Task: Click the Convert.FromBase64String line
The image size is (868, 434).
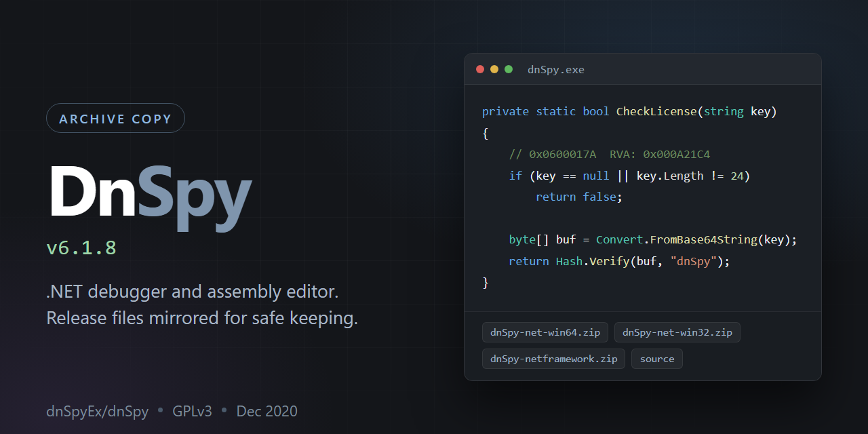Action: 653,239
